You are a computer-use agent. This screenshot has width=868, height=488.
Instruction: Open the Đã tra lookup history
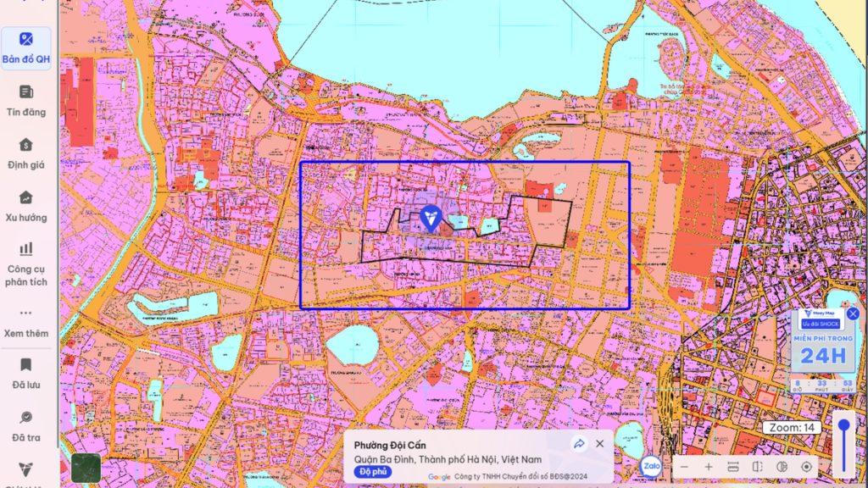coord(26,426)
